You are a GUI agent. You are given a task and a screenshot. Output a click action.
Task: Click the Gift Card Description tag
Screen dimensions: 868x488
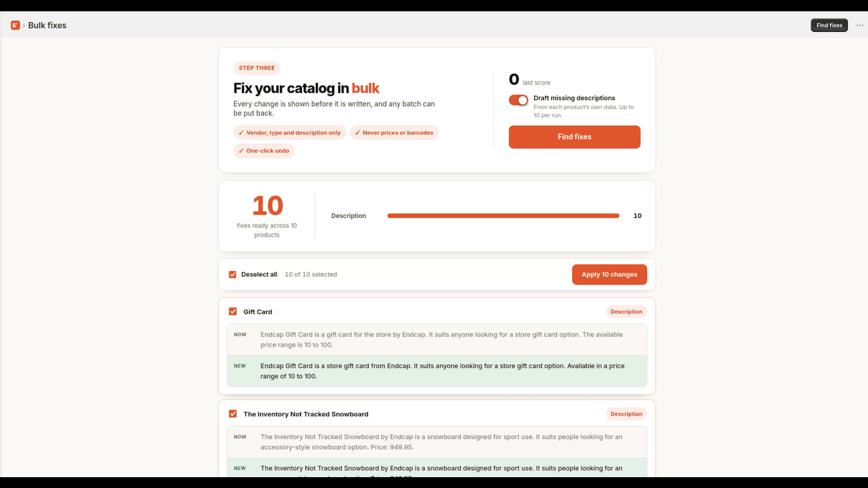pos(626,312)
